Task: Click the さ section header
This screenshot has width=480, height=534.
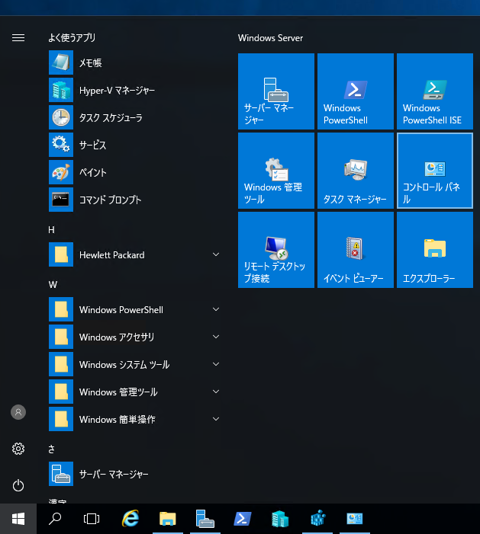Action: [x=51, y=449]
